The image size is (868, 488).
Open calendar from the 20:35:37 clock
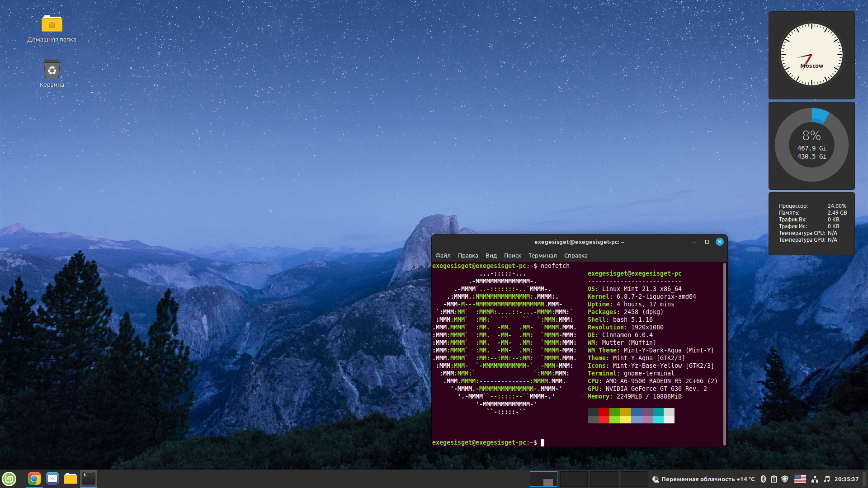point(846,479)
